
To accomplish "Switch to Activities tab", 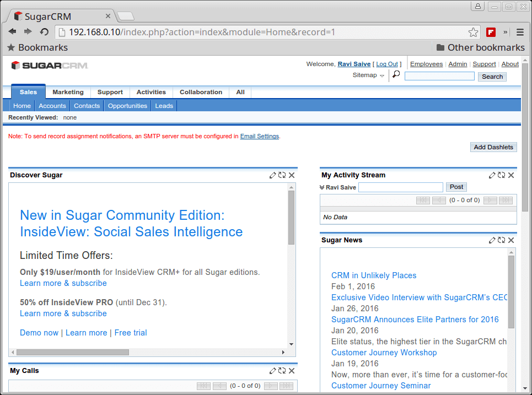I will click(x=151, y=92).
